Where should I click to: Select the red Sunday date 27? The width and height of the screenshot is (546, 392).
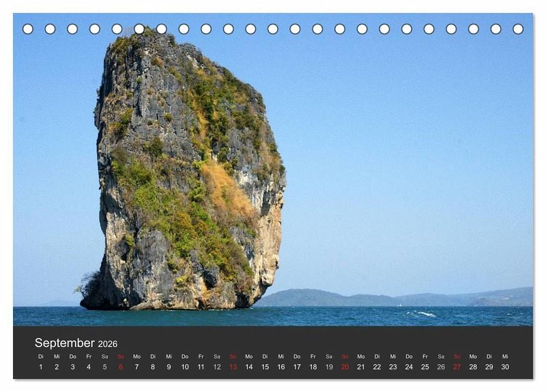point(457,367)
